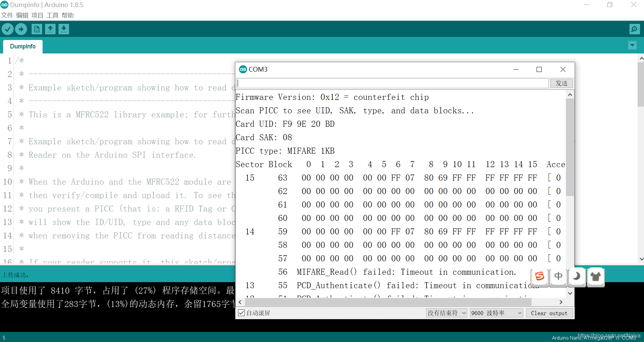This screenshot has height=342, width=644.
Task: Open the 编辑 menu
Action: 22,15
